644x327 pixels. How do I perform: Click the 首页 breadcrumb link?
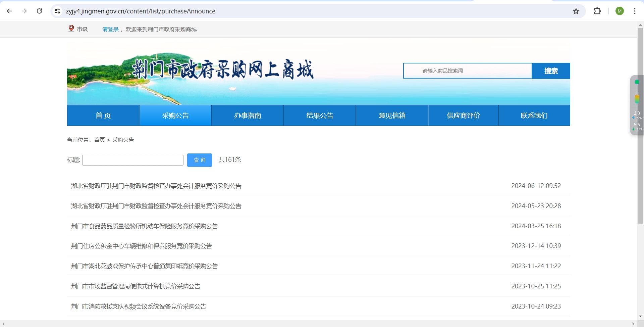click(100, 140)
